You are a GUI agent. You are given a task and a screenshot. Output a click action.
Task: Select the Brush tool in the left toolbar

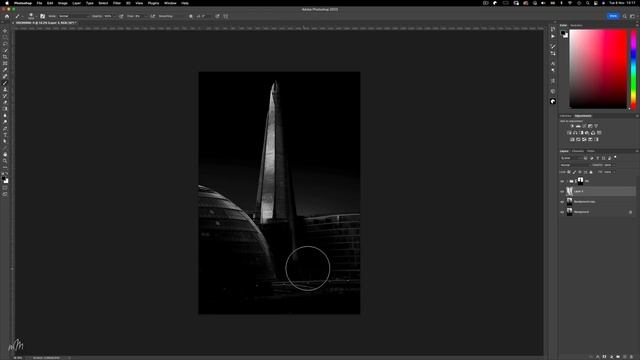(5, 83)
